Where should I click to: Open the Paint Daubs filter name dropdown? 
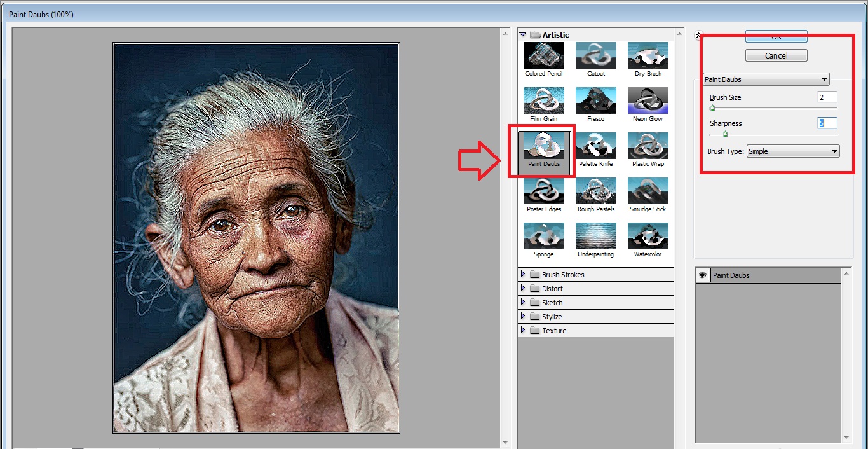[766, 79]
